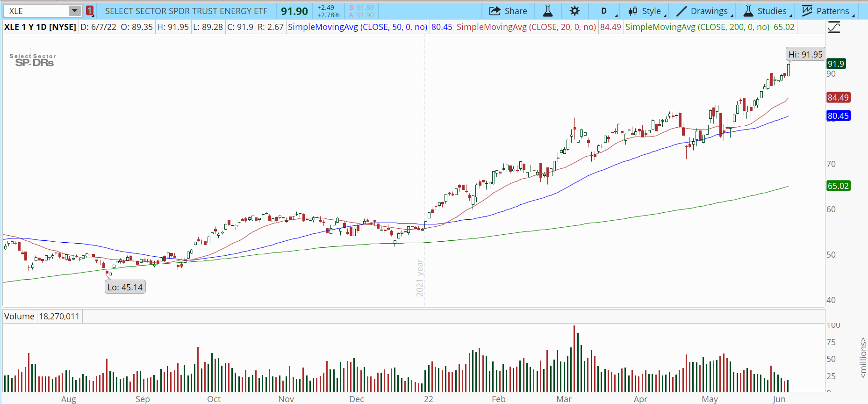Click the Hi: 91.95 price bubble

tap(805, 54)
